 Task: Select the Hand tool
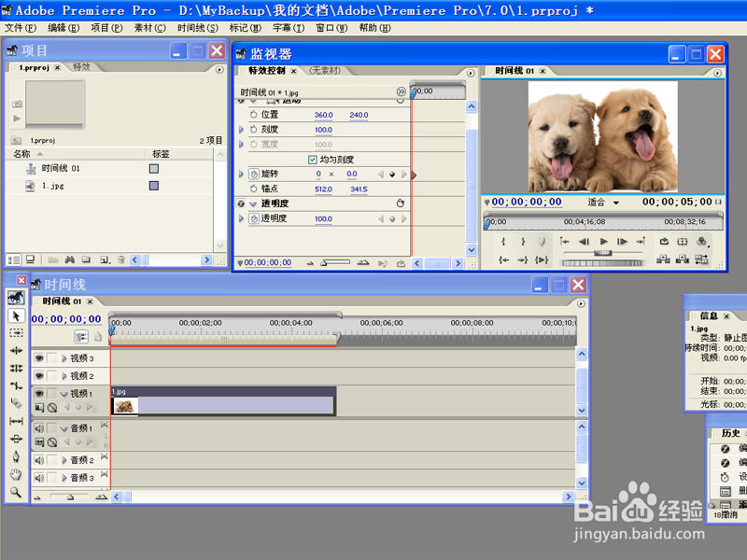[16, 474]
